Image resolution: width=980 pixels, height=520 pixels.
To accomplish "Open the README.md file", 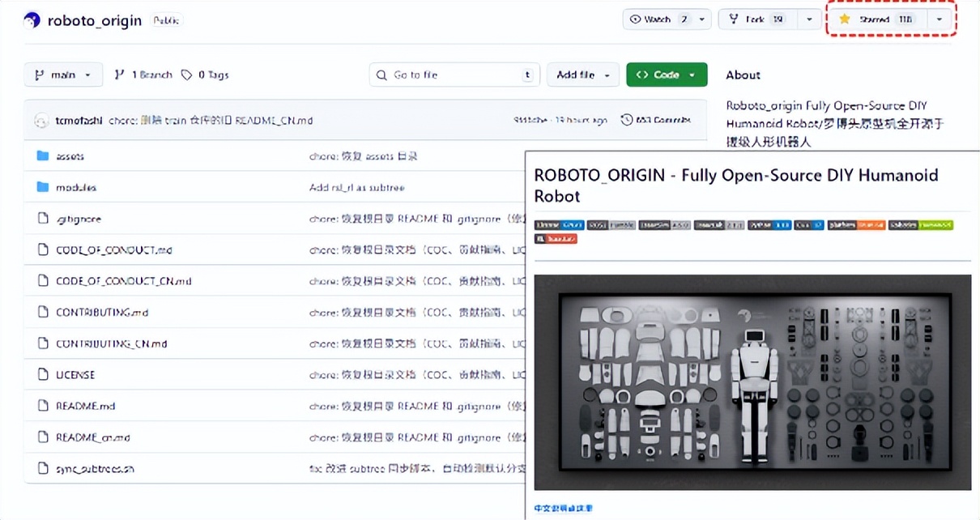I will pyautogui.click(x=86, y=406).
